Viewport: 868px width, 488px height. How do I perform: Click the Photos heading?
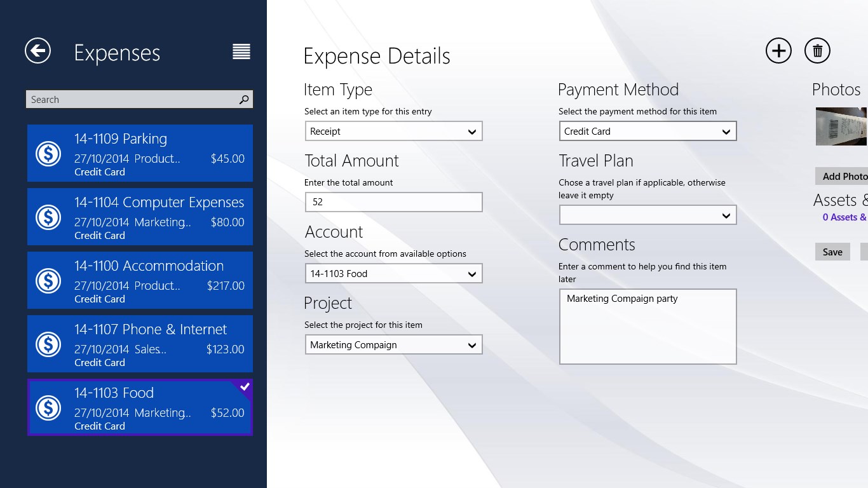[x=836, y=90]
